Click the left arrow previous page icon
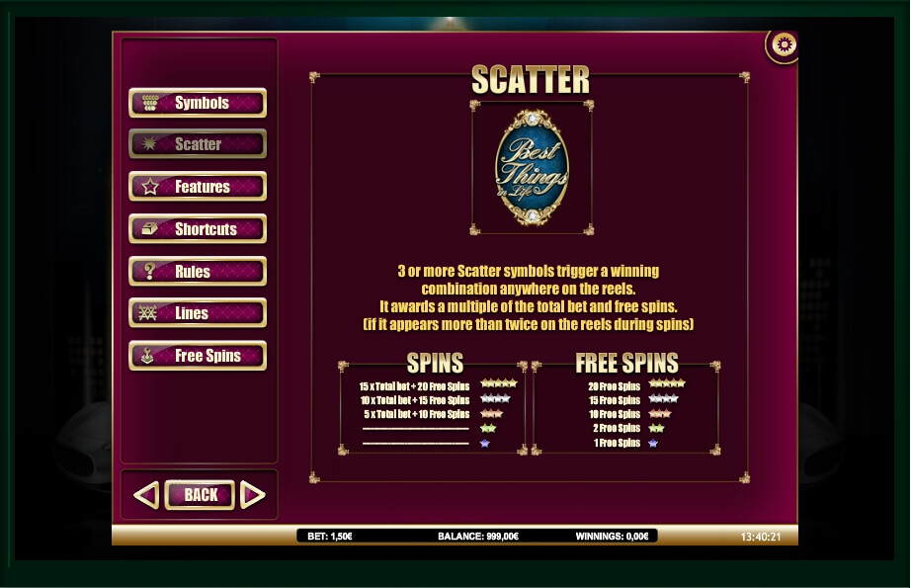 (x=145, y=495)
